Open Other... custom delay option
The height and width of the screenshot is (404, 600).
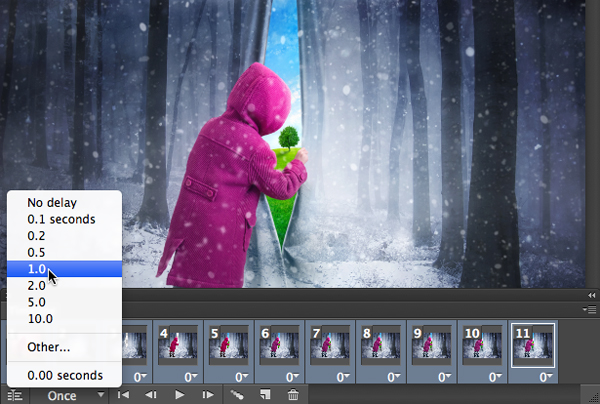pyautogui.click(x=64, y=347)
